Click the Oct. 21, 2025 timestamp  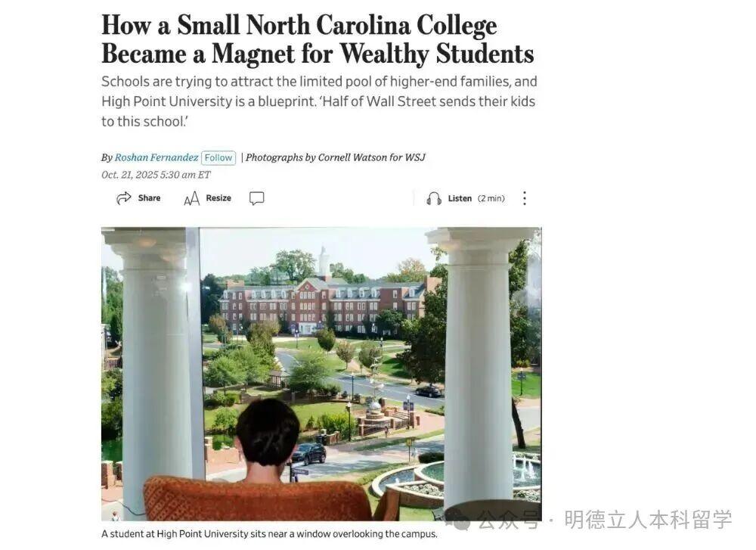[x=156, y=175]
